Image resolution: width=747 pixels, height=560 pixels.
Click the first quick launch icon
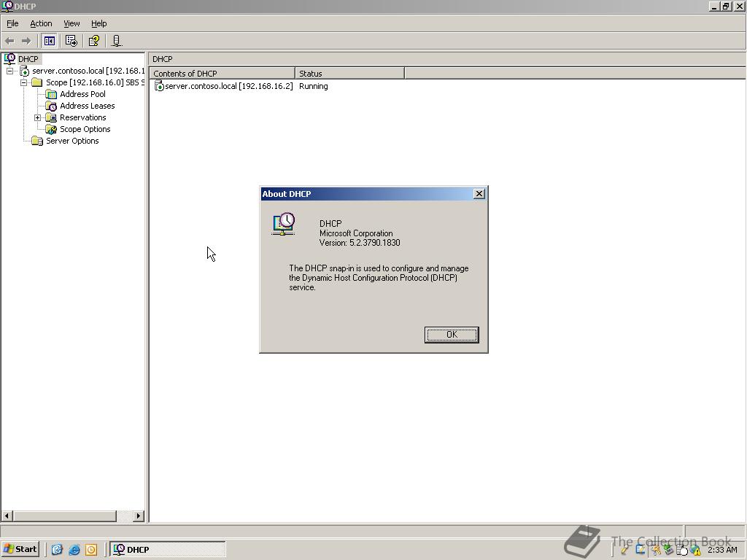click(x=57, y=550)
